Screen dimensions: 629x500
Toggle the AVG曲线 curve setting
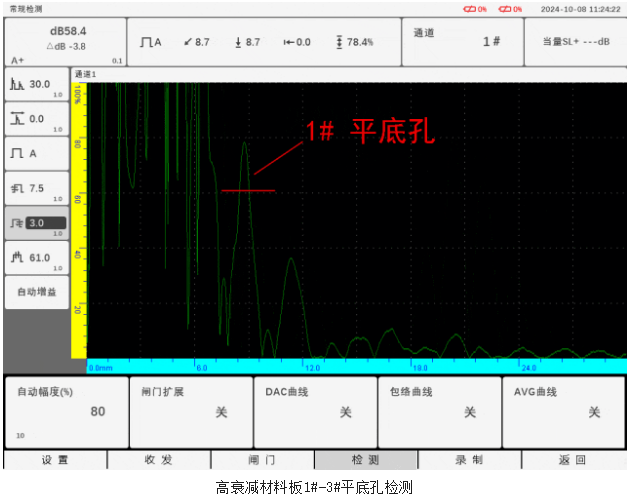pos(563,411)
